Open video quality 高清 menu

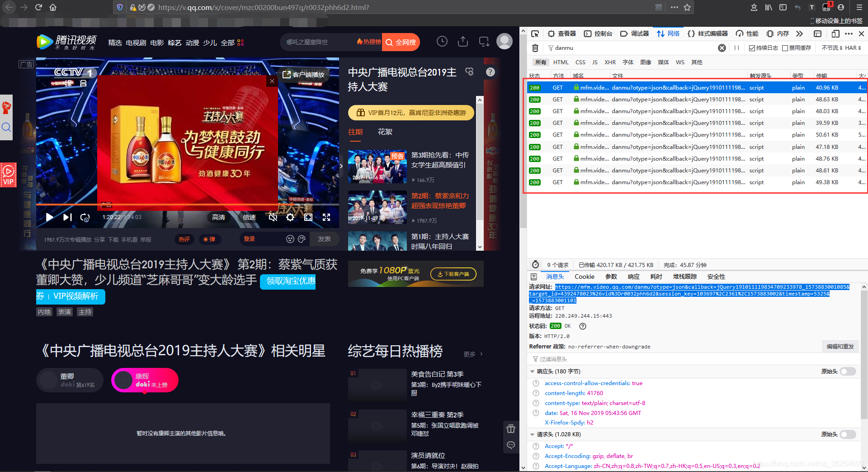click(x=219, y=217)
